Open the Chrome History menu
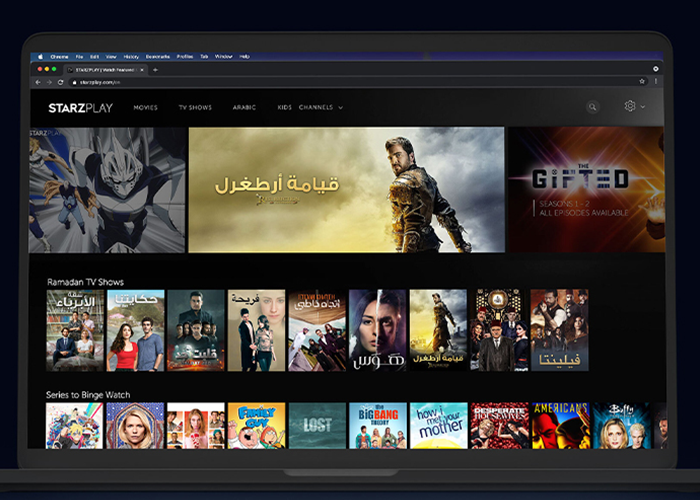The height and width of the screenshot is (500, 700). pos(131,57)
